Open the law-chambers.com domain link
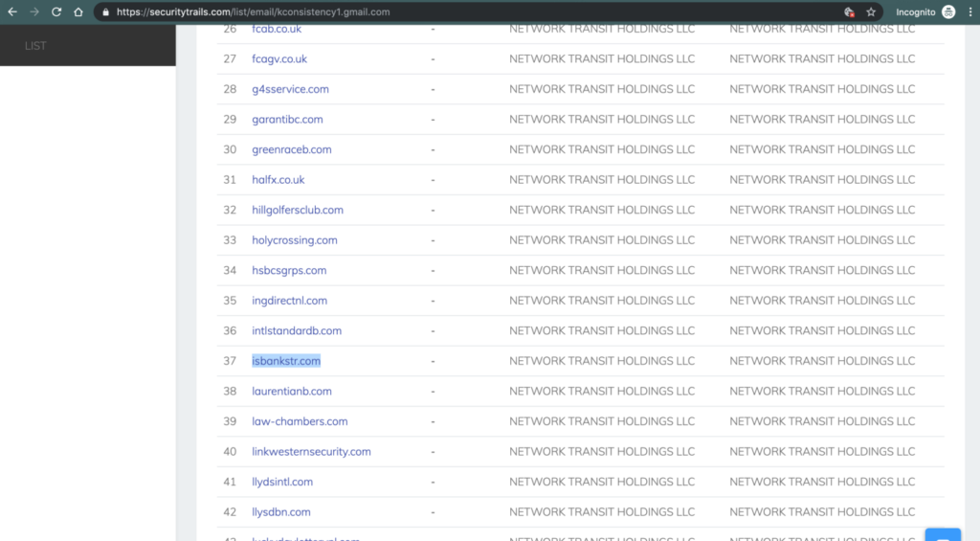Screen dimensions: 980x541 point(300,421)
